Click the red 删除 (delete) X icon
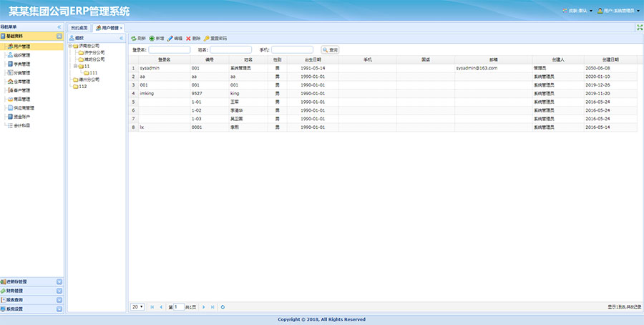This screenshot has height=325, width=644. click(189, 38)
